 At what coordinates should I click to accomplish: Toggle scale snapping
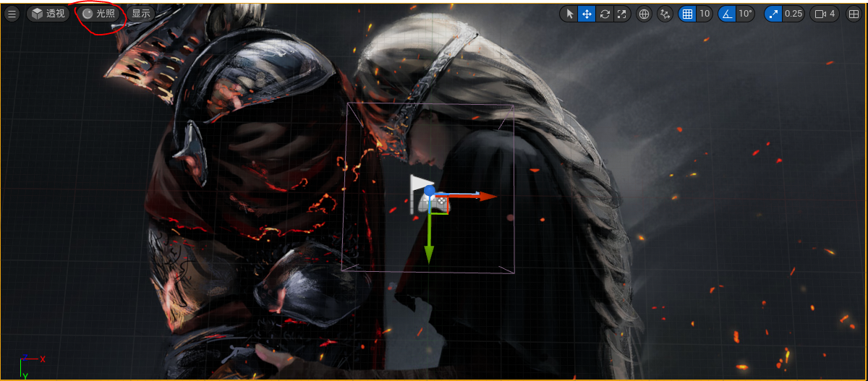tap(774, 14)
